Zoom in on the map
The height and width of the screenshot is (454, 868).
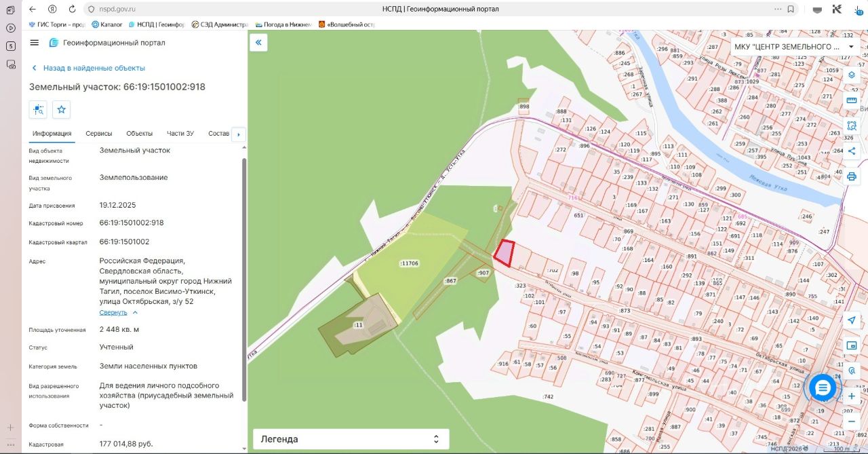click(x=852, y=396)
